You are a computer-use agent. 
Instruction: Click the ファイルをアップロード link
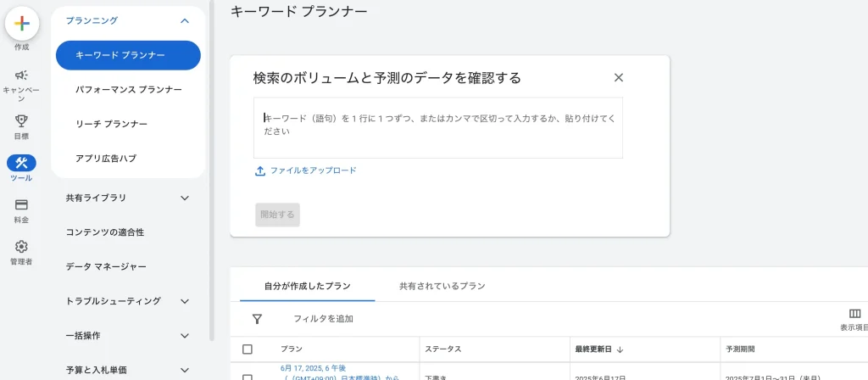(x=314, y=170)
